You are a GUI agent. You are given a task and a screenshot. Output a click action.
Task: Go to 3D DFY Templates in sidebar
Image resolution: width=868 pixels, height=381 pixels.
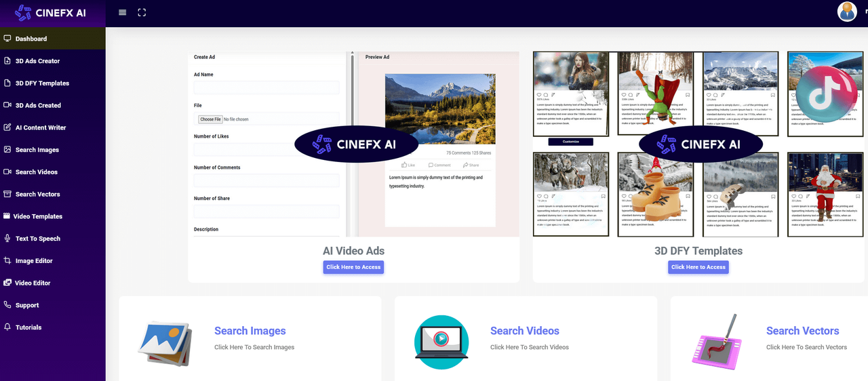pos(43,83)
